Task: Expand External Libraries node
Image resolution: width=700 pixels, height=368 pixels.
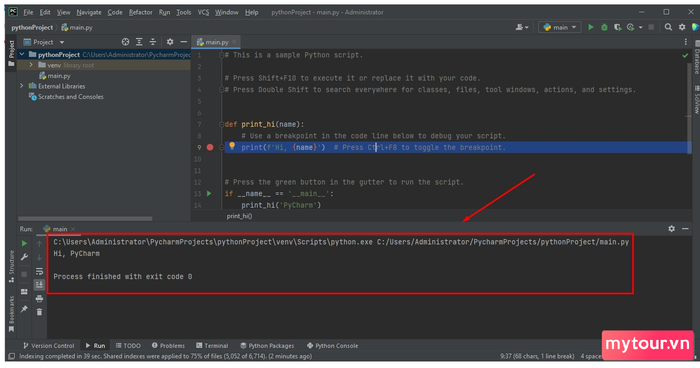Action: 21,86
